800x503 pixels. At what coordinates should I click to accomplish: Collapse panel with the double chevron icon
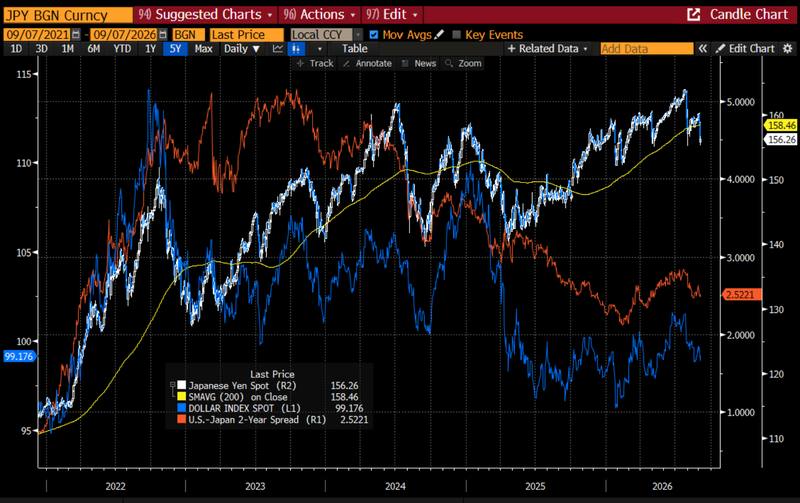pos(703,49)
